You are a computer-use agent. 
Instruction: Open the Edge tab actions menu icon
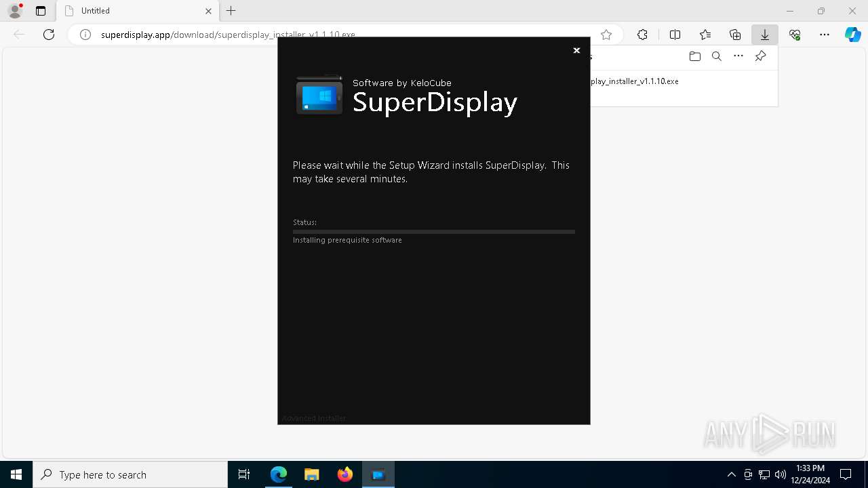pos(41,11)
